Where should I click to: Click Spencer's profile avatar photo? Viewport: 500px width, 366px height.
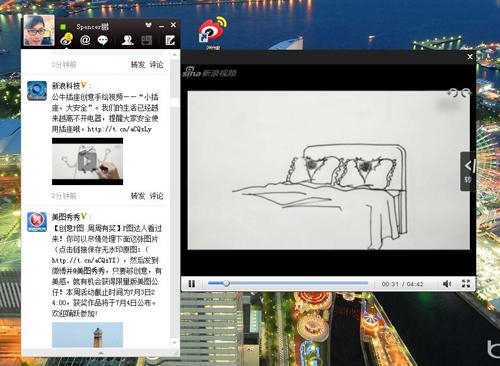coord(39,30)
